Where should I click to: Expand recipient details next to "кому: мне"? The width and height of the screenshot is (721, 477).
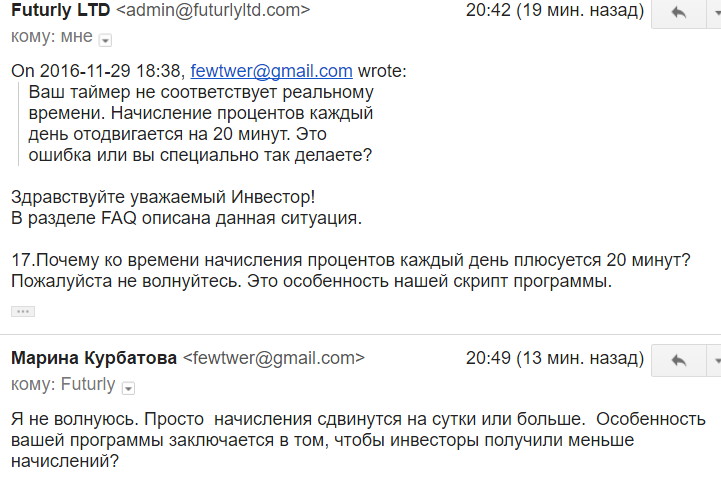pyautogui.click(x=106, y=39)
